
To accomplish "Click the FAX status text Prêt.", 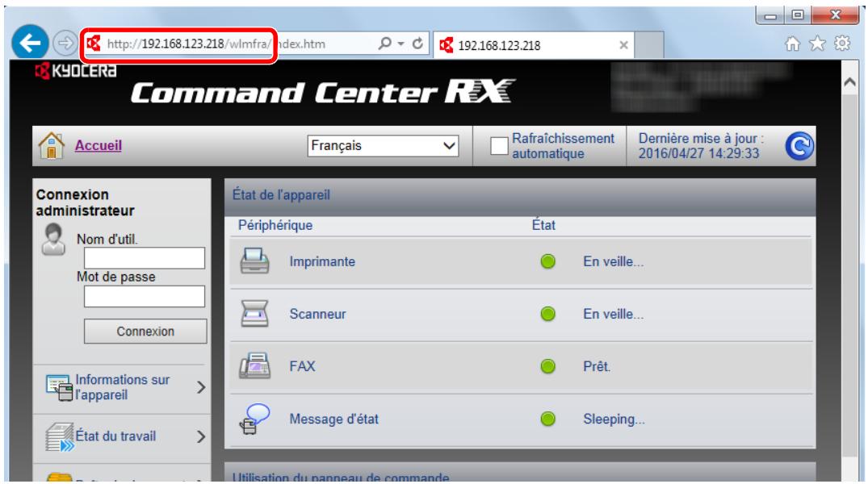I will tap(597, 366).
